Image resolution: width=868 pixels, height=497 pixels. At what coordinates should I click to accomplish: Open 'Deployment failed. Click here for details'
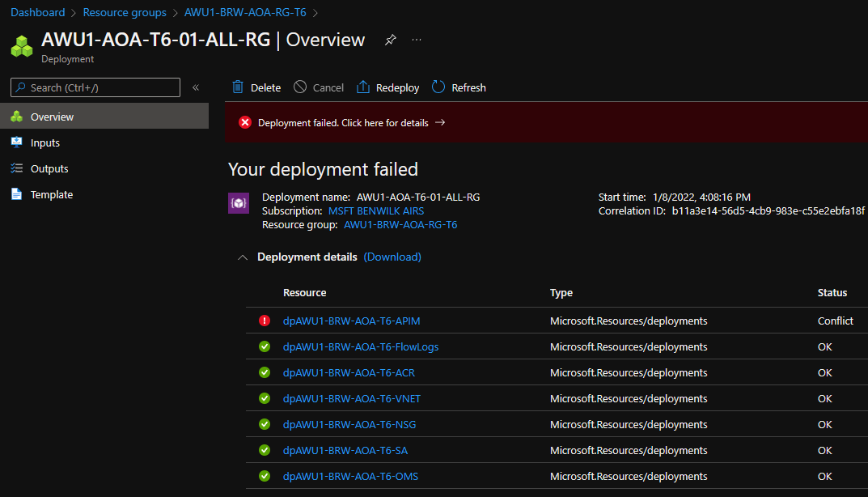point(343,122)
